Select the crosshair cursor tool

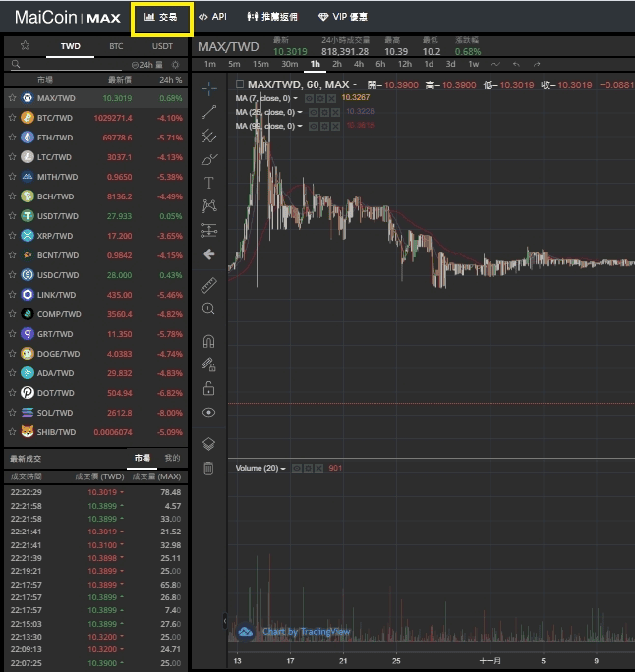click(x=208, y=88)
